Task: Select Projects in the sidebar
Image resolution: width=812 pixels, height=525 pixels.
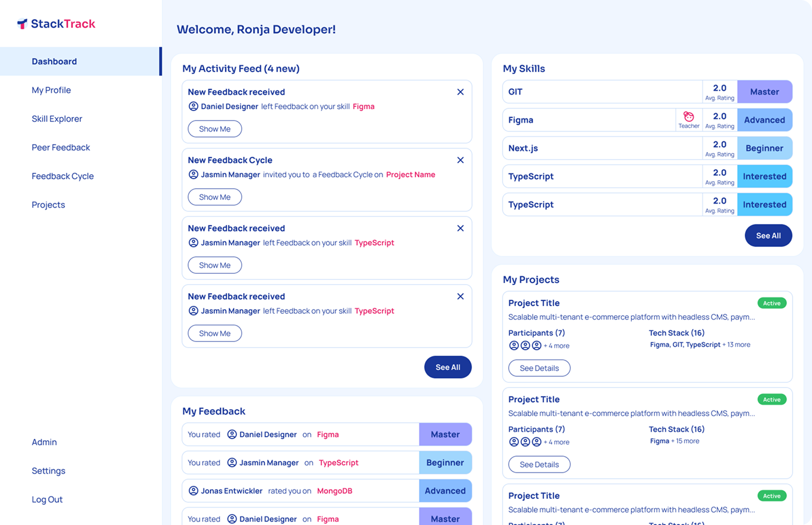Action: pyautogui.click(x=48, y=205)
